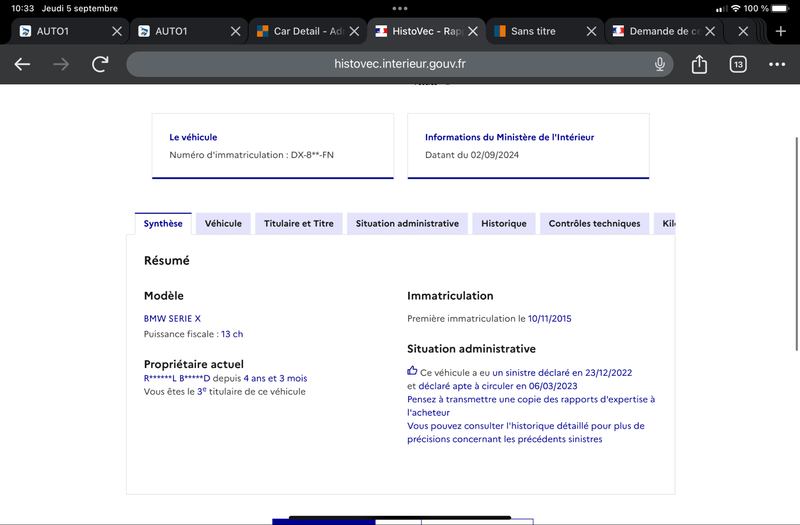Focus the histovec.interieur.gouv.fr address bar

point(399,64)
